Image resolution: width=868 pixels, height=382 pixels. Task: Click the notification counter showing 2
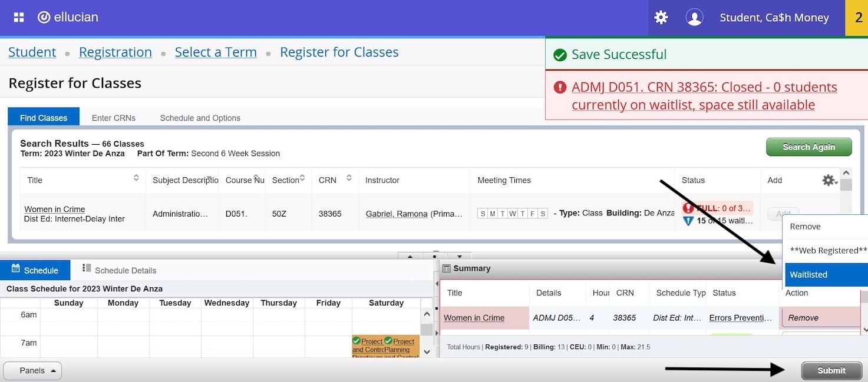(858, 17)
